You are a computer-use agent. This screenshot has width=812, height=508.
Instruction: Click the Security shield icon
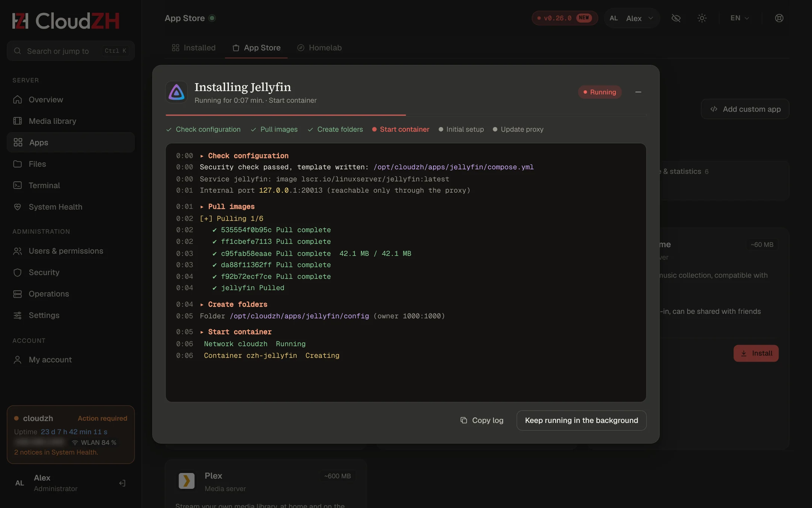pyautogui.click(x=18, y=272)
